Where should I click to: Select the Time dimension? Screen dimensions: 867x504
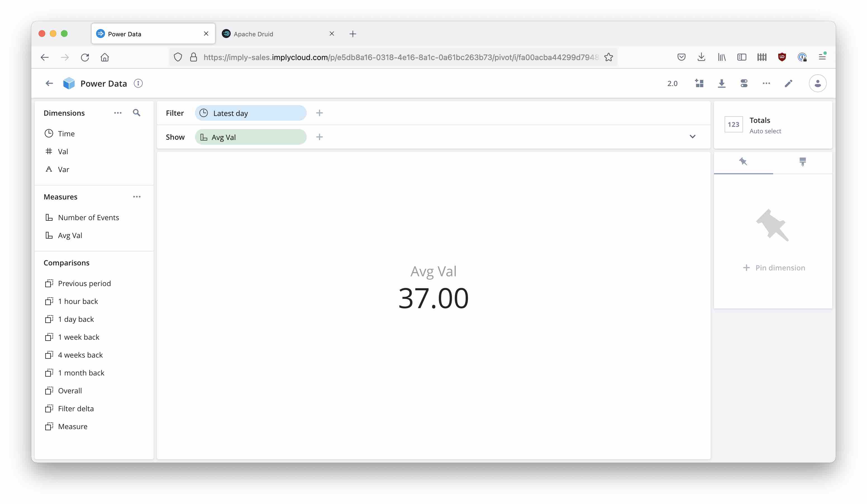click(66, 133)
